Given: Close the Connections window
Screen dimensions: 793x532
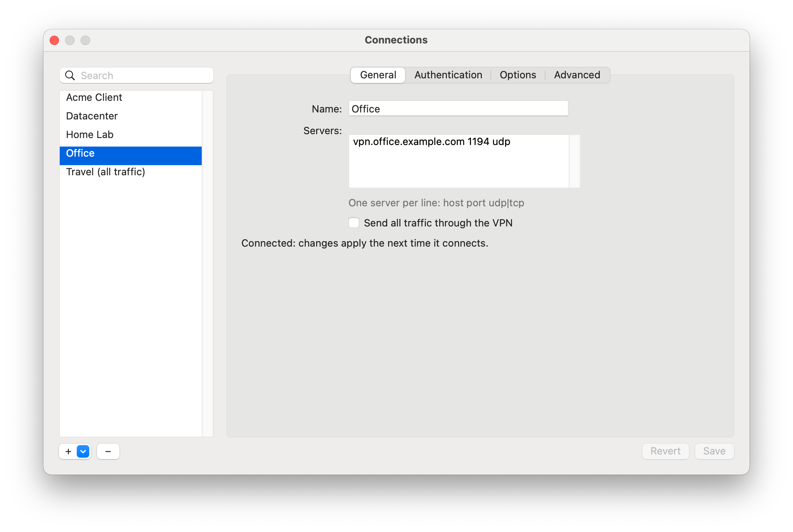Looking at the screenshot, I should tap(54, 40).
